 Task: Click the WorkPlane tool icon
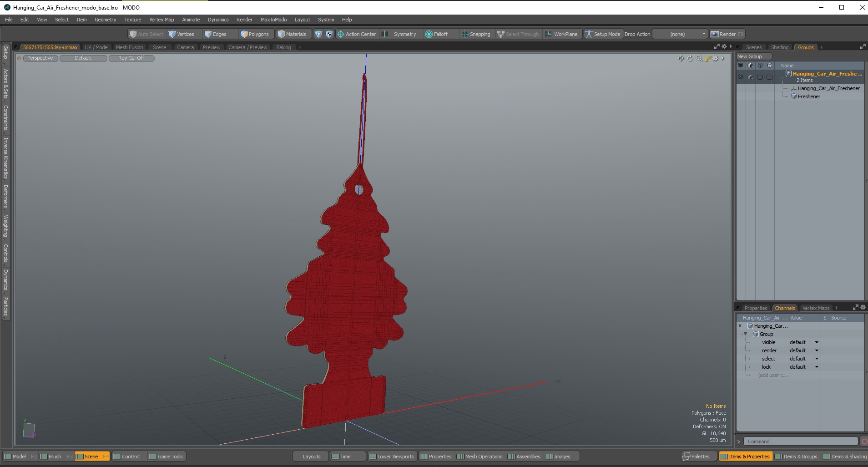point(549,34)
